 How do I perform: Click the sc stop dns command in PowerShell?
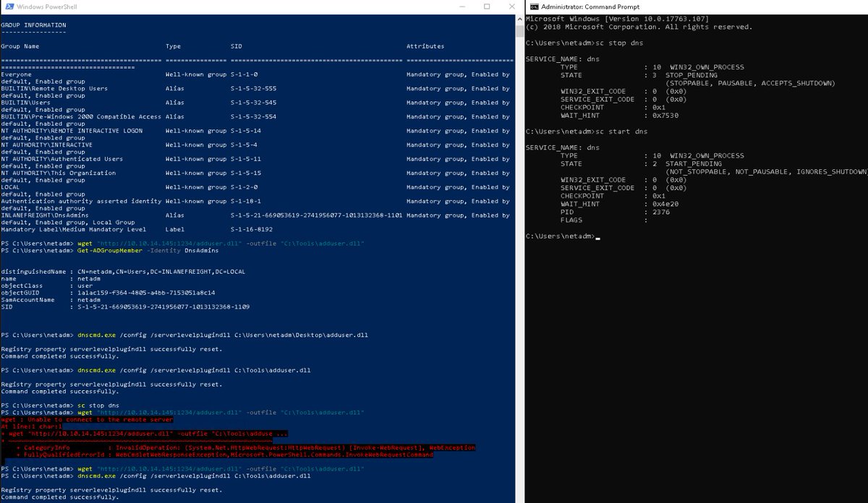coord(97,405)
